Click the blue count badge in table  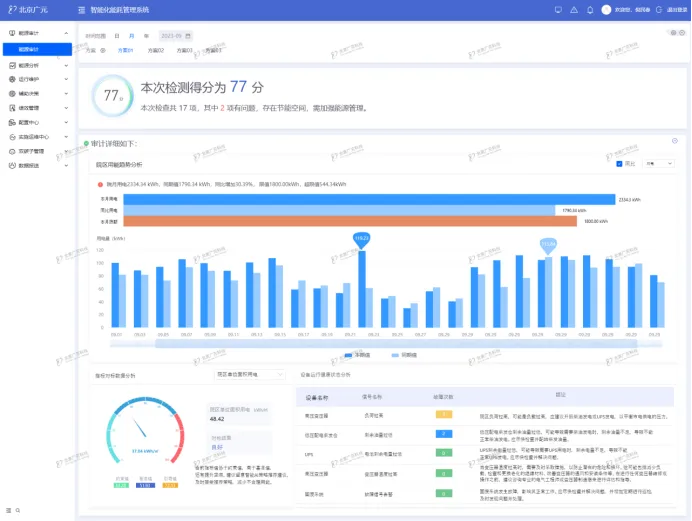tap(444, 433)
